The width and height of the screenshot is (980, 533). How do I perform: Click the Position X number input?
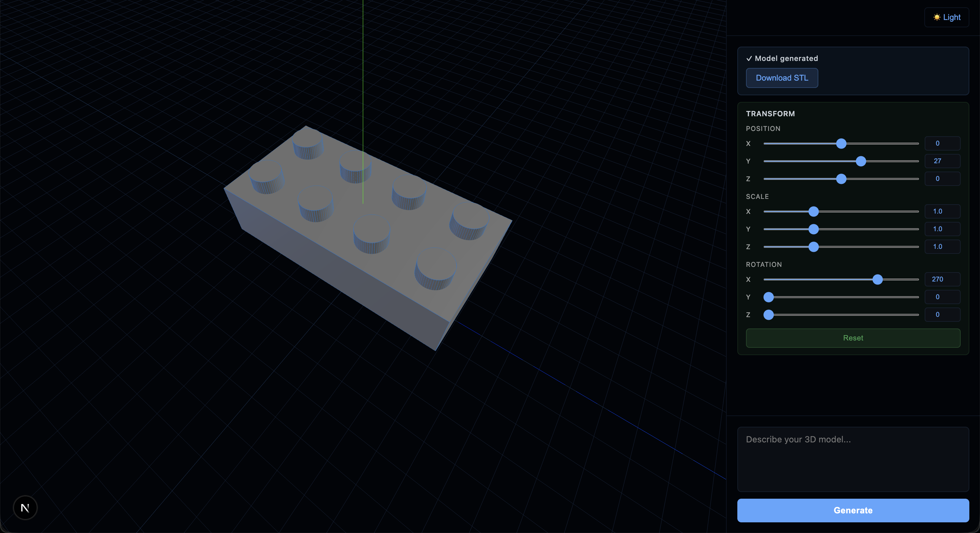[942, 144]
